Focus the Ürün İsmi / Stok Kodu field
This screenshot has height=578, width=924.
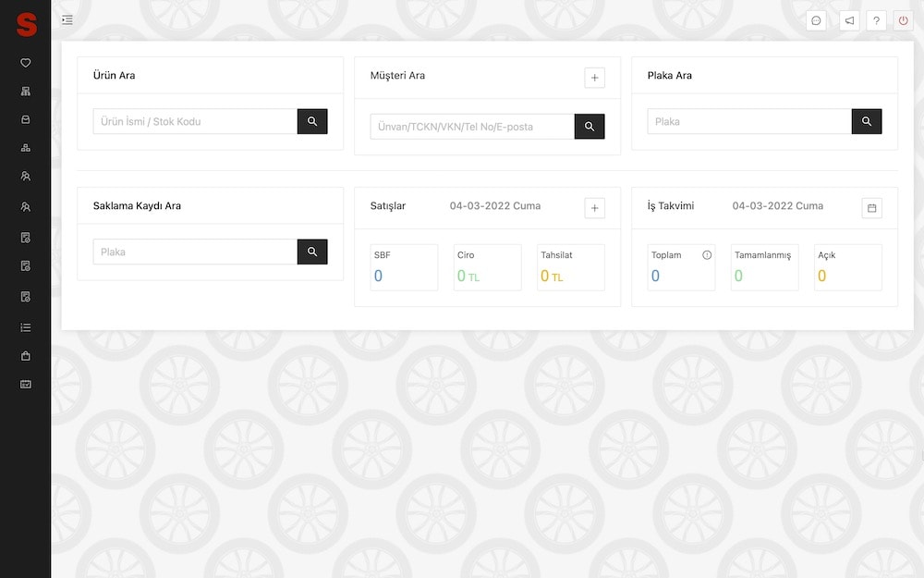click(195, 121)
